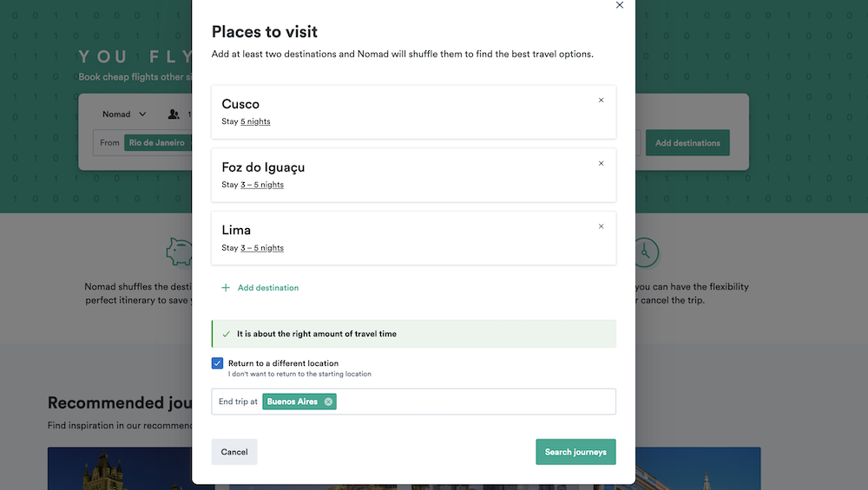Remove the Lima destination
This screenshot has height=490, width=868.
[601, 226]
